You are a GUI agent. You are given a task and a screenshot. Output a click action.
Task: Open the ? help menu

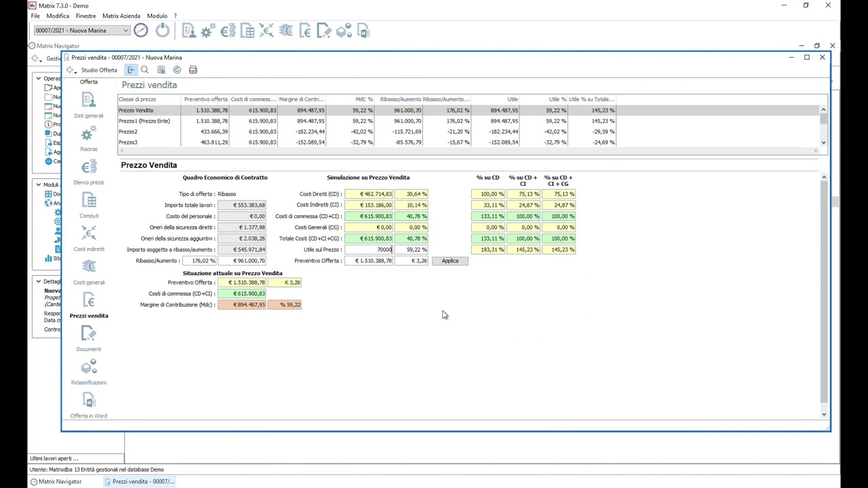point(175,16)
